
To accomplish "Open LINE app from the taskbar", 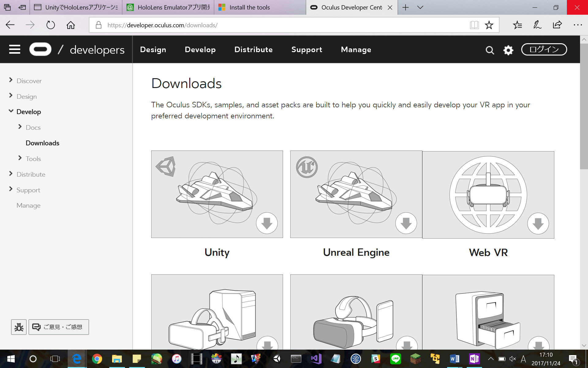I will coord(395,358).
